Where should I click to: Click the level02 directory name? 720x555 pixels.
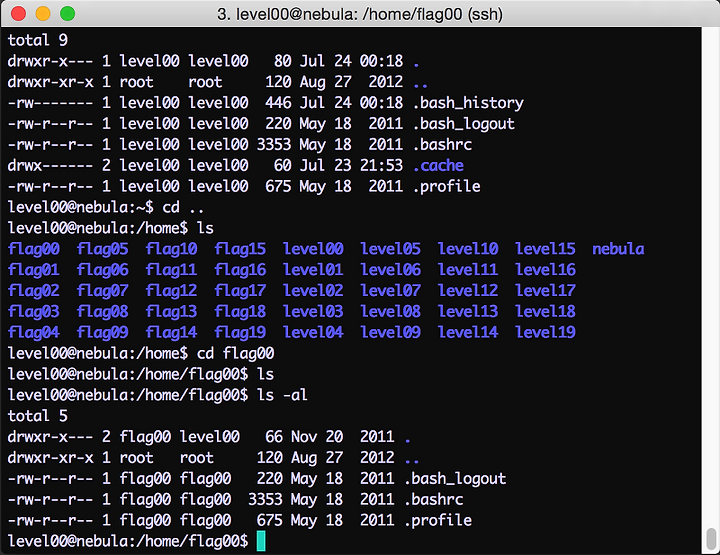pos(314,290)
